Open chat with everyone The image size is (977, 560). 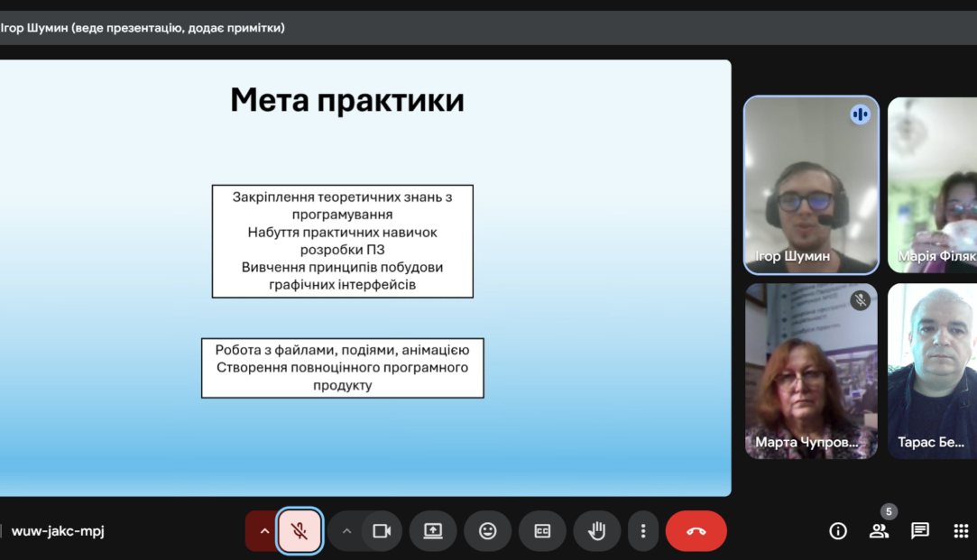[919, 531]
